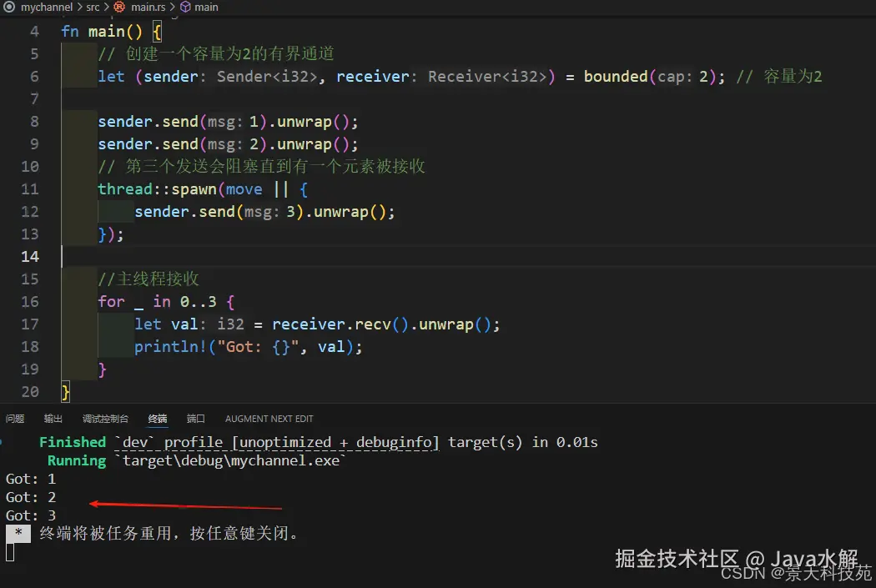Click the AUGMENT NEXT EDIT tab
This screenshot has height=588, width=876.
click(269, 419)
